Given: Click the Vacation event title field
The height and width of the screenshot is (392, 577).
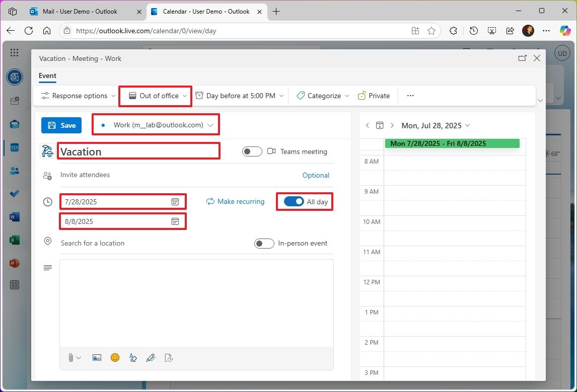Looking at the screenshot, I should tap(138, 151).
